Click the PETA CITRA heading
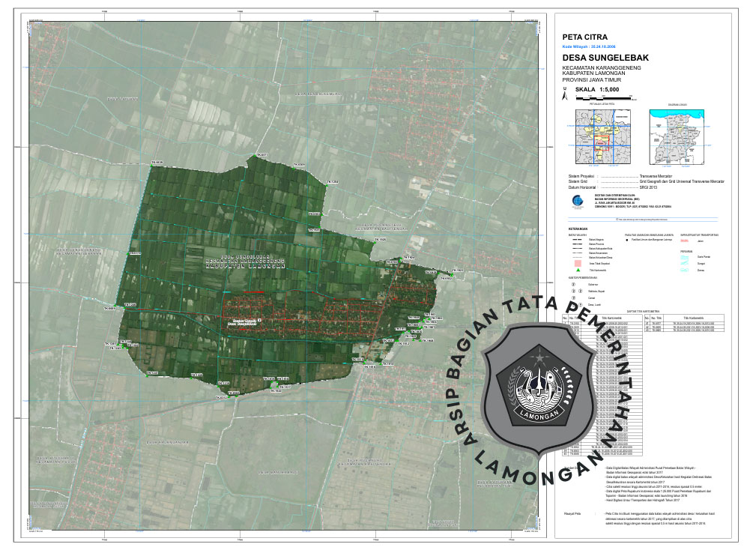756x550 pixels. (585, 36)
